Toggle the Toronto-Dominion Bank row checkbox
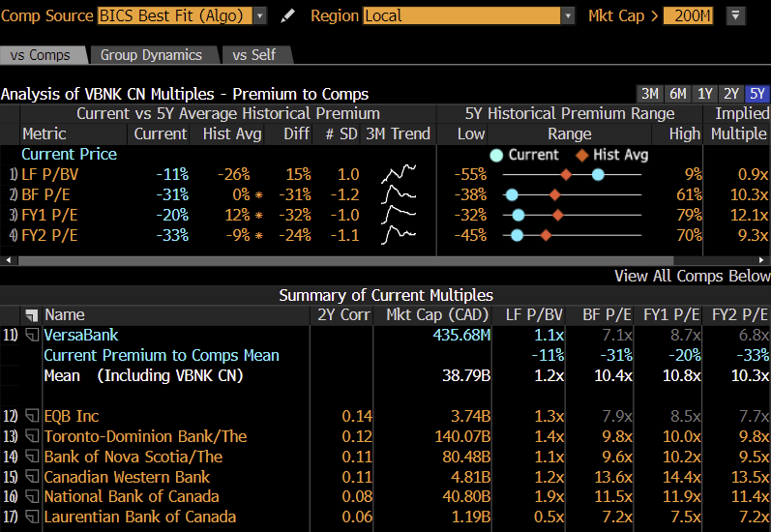Viewport: 771px width, 532px height. pyautogui.click(x=32, y=436)
